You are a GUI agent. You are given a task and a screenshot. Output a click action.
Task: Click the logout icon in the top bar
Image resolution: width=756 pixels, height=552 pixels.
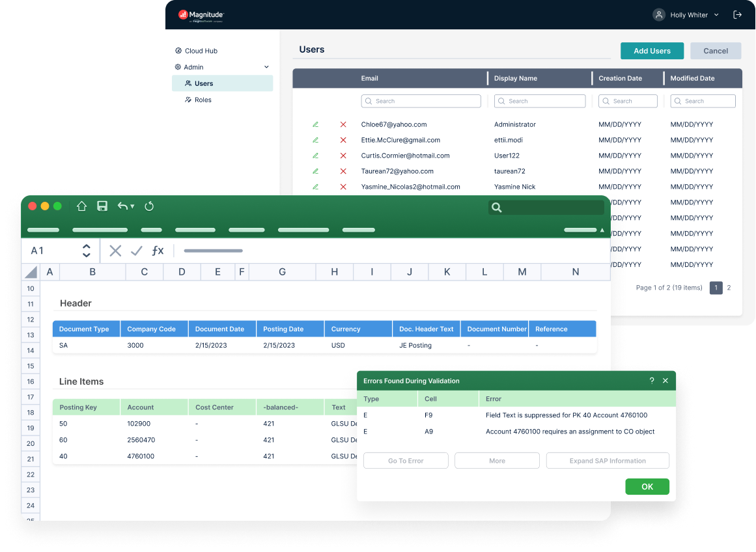click(x=737, y=14)
